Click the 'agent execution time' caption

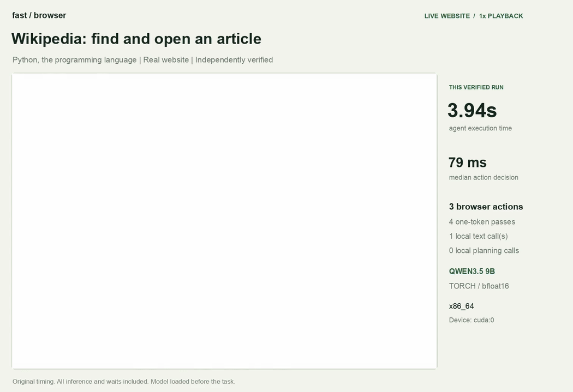click(x=480, y=128)
